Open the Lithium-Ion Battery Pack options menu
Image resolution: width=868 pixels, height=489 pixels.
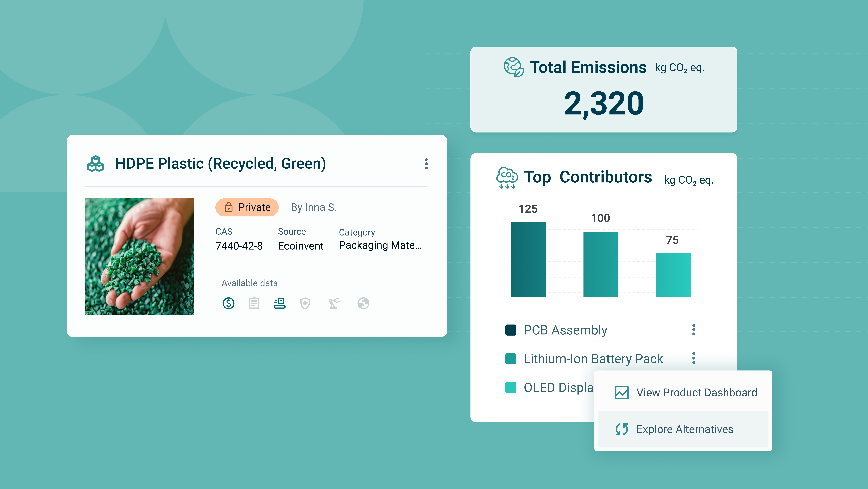coord(694,358)
